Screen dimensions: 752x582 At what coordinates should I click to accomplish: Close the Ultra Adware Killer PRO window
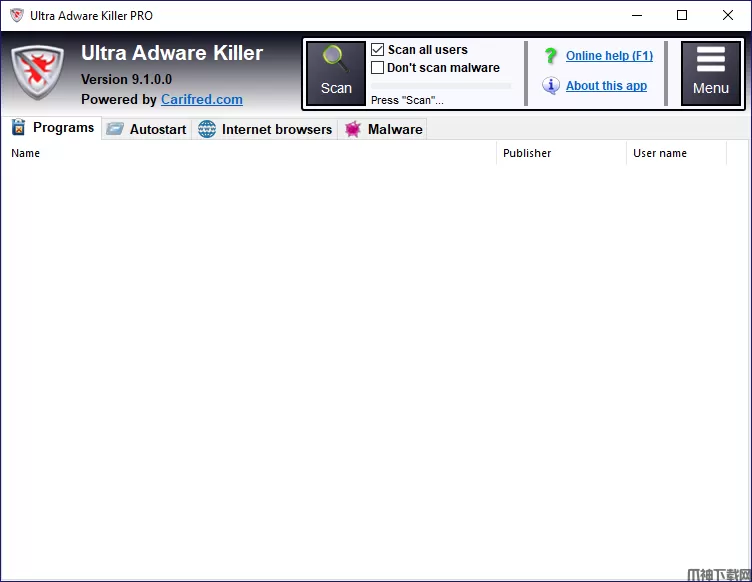point(728,15)
